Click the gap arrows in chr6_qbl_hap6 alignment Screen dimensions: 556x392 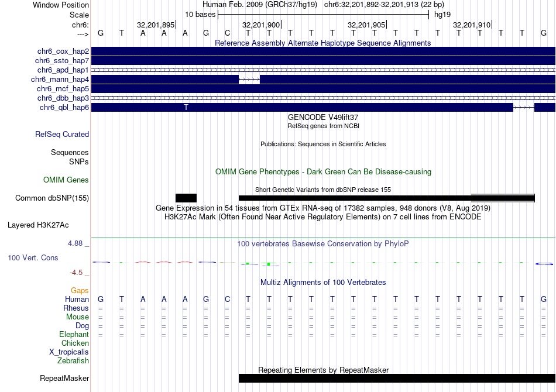[524, 108]
